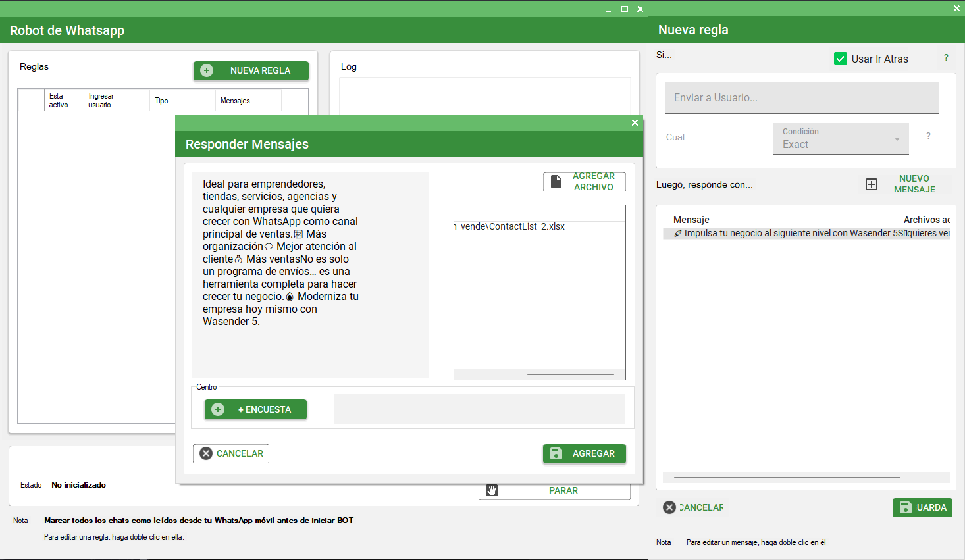Click the Parar button text
Screen dimensions: 965x560
[x=563, y=490]
